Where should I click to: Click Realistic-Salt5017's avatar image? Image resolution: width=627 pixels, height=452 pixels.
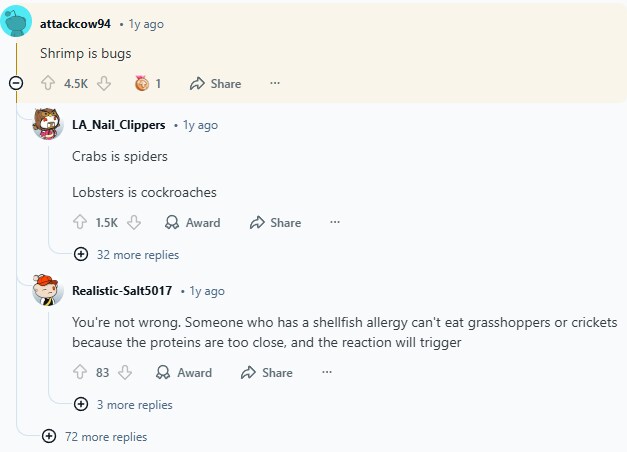coord(48,291)
